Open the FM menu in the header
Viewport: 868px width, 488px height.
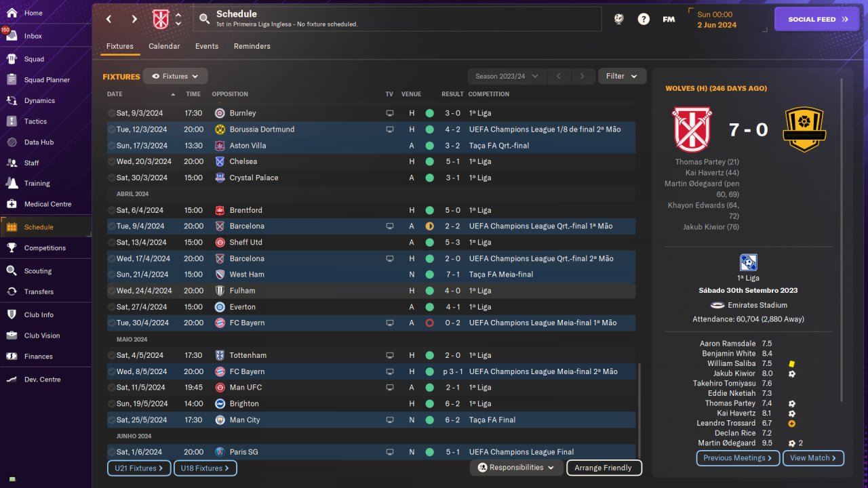669,19
